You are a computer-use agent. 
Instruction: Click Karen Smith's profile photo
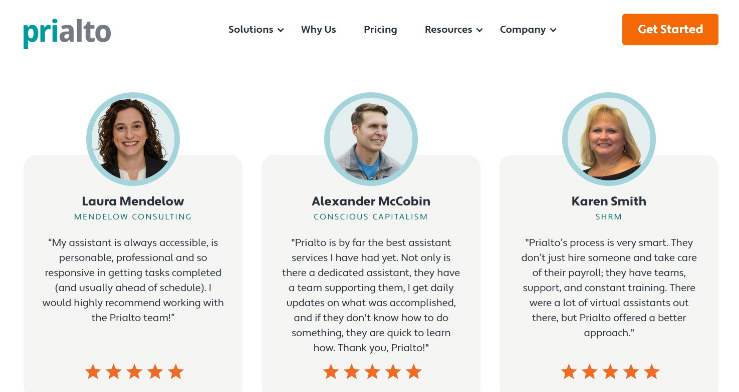tap(609, 139)
